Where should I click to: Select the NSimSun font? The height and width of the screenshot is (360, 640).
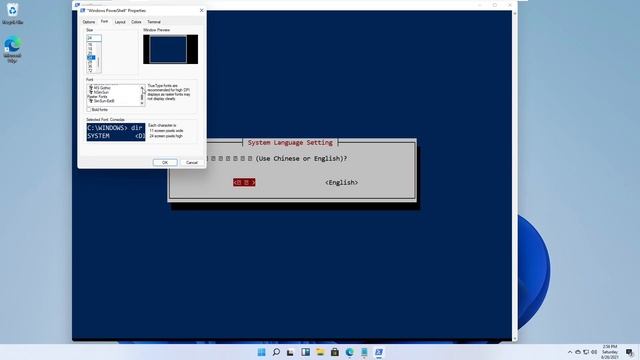[x=101, y=92]
